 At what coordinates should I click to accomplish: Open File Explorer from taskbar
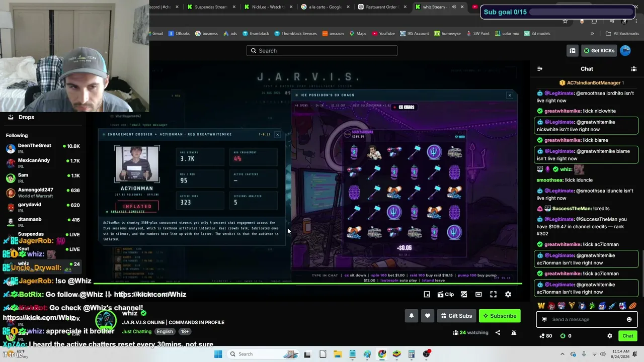point(338,354)
